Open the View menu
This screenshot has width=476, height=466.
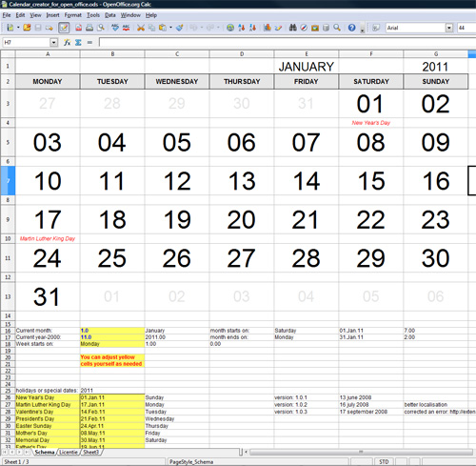(x=35, y=15)
